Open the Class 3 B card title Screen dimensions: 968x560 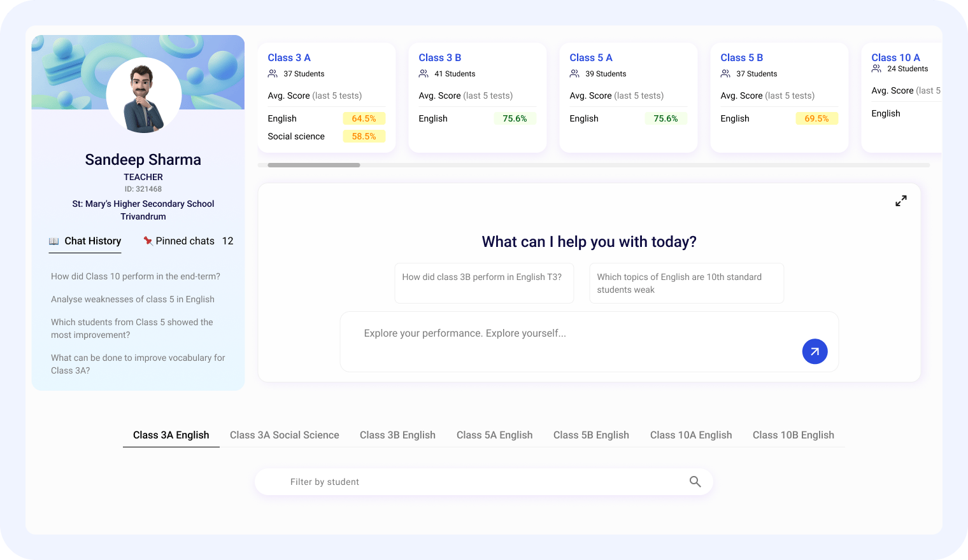pyautogui.click(x=439, y=58)
